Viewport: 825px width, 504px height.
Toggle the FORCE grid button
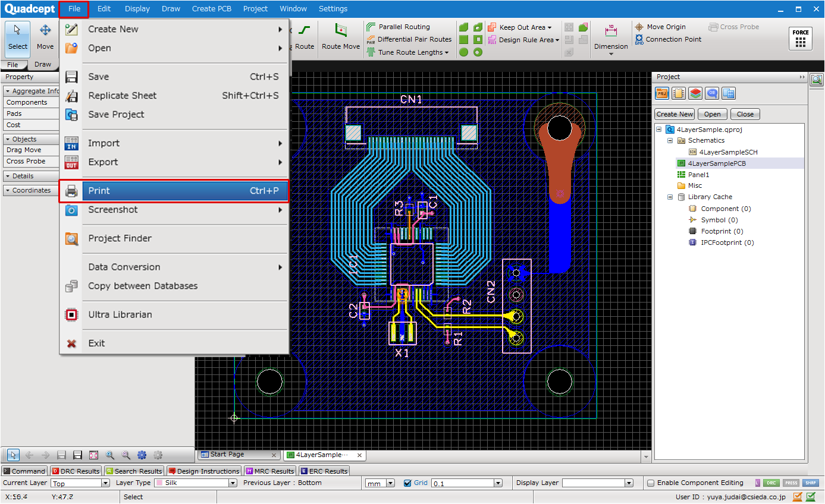click(x=801, y=39)
